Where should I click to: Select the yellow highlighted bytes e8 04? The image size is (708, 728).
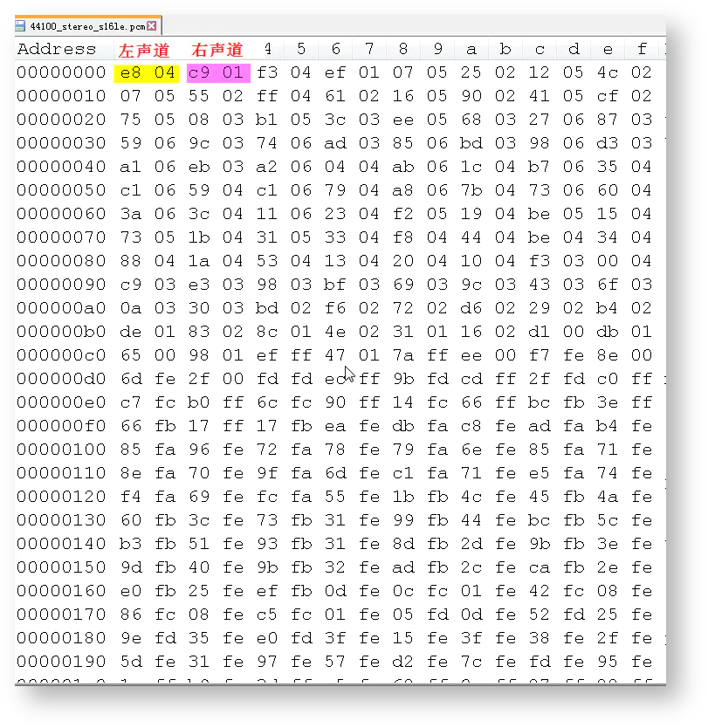148,72
